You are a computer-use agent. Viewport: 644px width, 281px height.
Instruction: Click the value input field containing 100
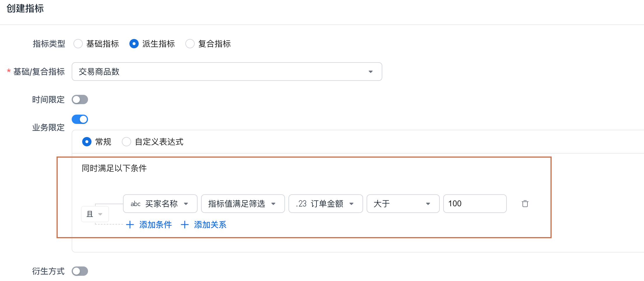tap(474, 204)
